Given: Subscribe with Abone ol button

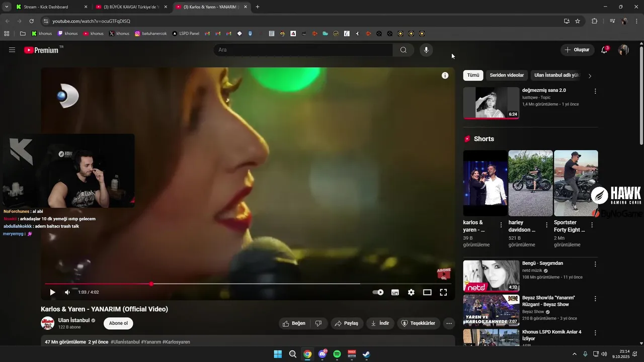Looking at the screenshot, I should (x=118, y=323).
